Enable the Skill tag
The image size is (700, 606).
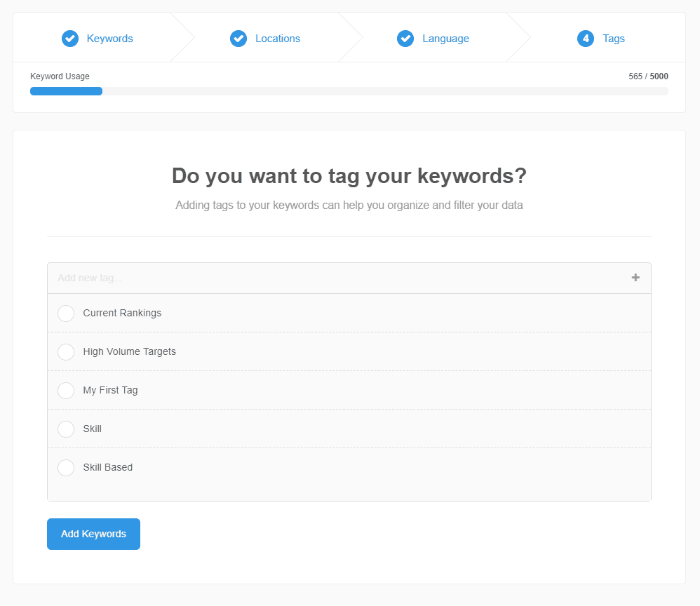65,429
